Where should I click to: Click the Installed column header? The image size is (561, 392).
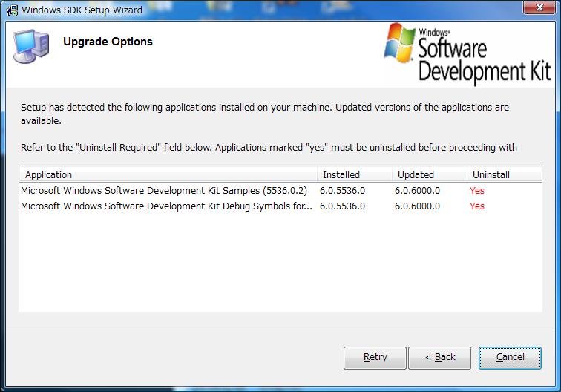(x=354, y=175)
